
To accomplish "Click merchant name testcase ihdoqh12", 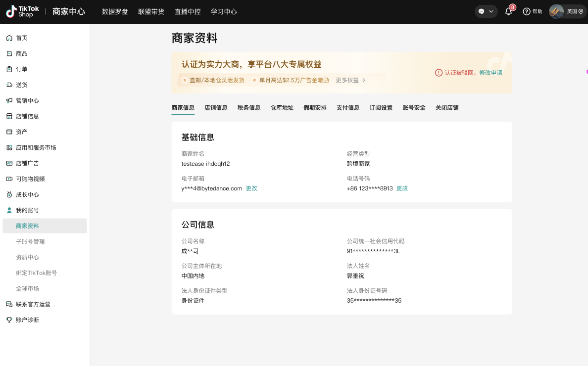I will tap(205, 164).
